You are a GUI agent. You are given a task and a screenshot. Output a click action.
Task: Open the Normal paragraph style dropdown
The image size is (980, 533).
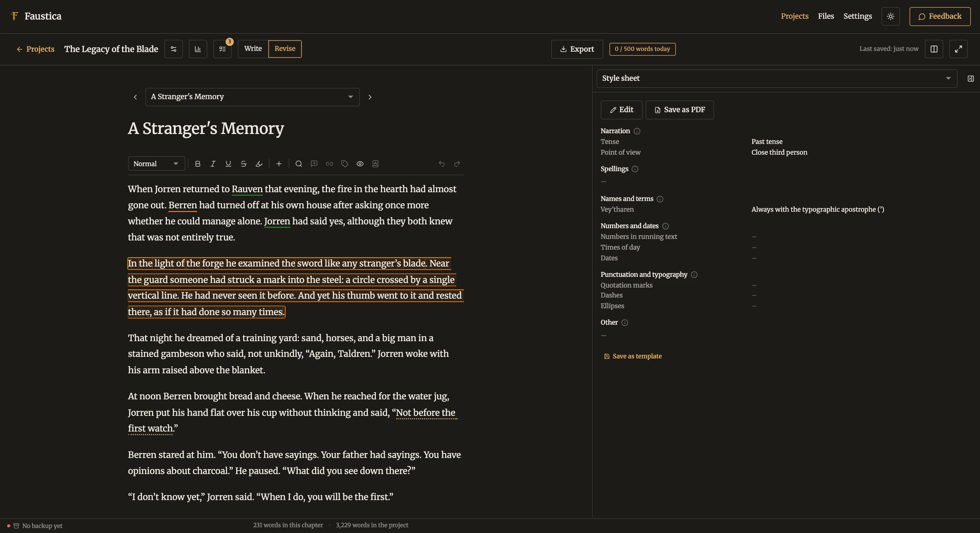click(x=156, y=164)
